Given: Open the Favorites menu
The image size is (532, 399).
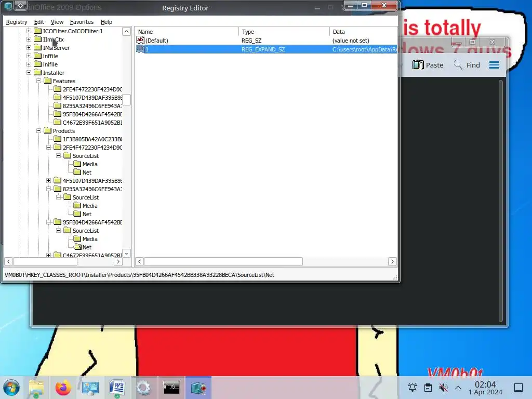Looking at the screenshot, I should [x=82, y=22].
